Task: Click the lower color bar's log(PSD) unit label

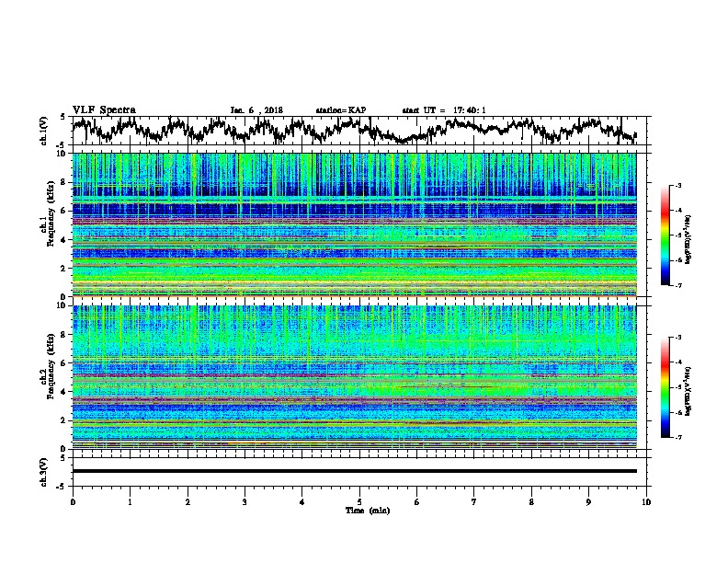Action: pyautogui.click(x=688, y=392)
